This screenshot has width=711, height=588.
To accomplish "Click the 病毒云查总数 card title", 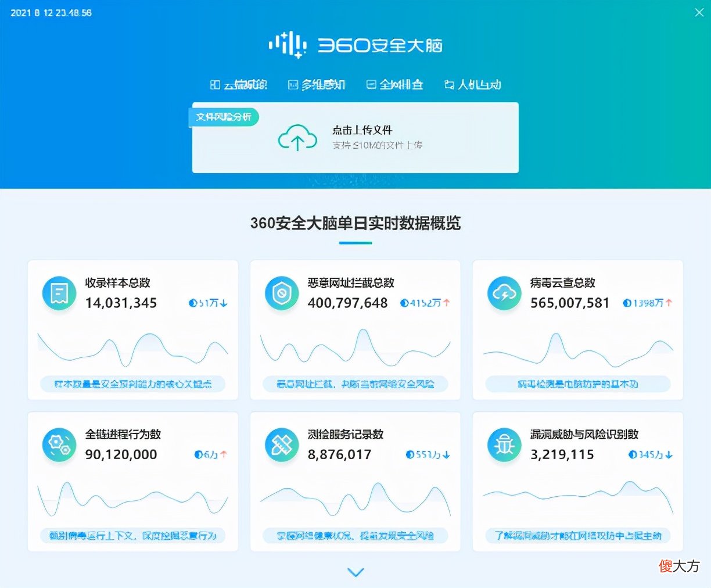I will [x=562, y=283].
